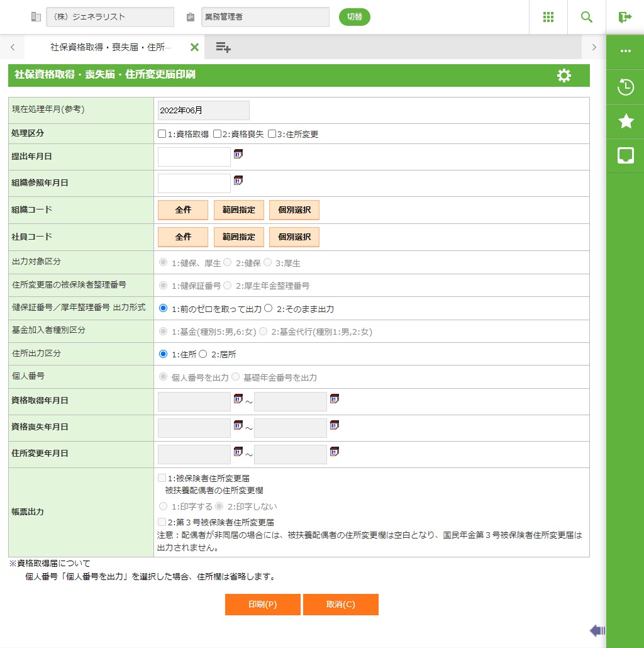Click the add new tab icon
644x648 pixels.
223,47
